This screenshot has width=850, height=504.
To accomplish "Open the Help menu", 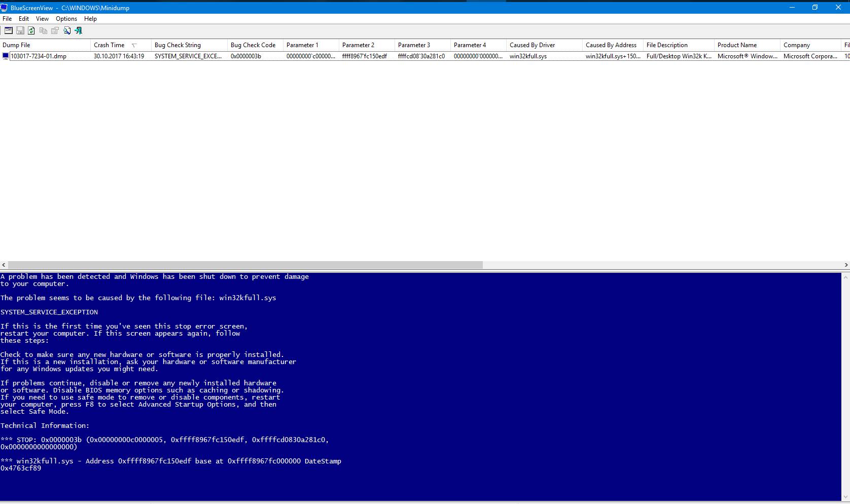I will (90, 19).
